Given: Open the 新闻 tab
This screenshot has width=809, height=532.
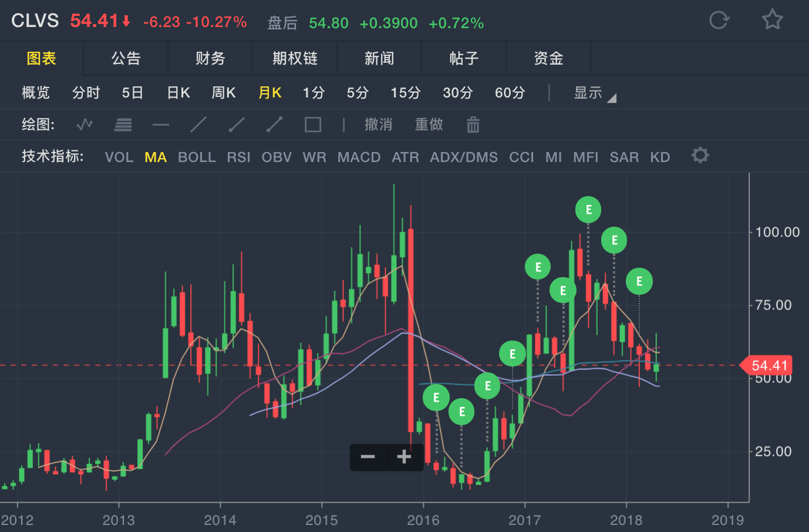Looking at the screenshot, I should coord(379,58).
